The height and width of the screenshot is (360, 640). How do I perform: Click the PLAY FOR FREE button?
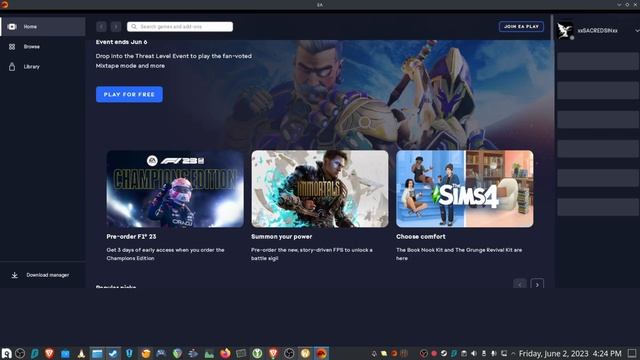tap(129, 94)
